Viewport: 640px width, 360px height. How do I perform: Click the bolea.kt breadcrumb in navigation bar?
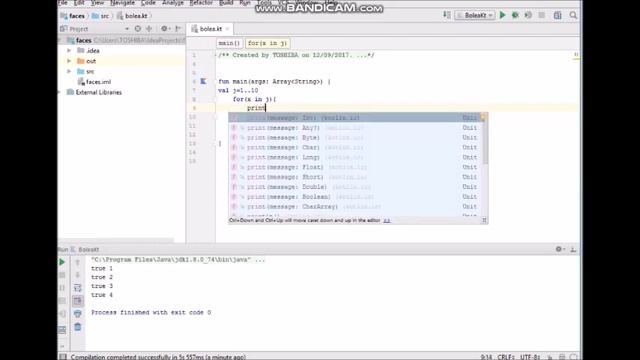[x=132, y=16]
